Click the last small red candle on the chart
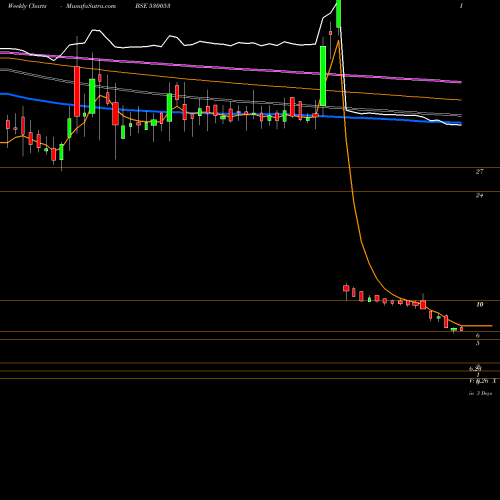The width and height of the screenshot is (500, 500). (x=462, y=329)
